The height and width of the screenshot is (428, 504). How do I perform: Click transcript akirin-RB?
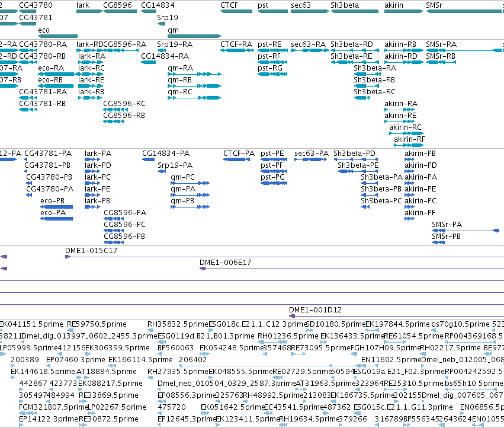click(x=400, y=44)
